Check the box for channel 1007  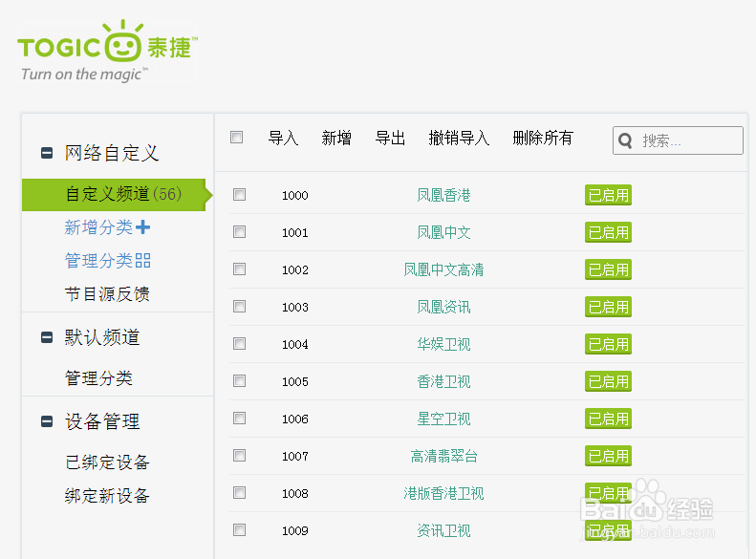[x=239, y=456]
